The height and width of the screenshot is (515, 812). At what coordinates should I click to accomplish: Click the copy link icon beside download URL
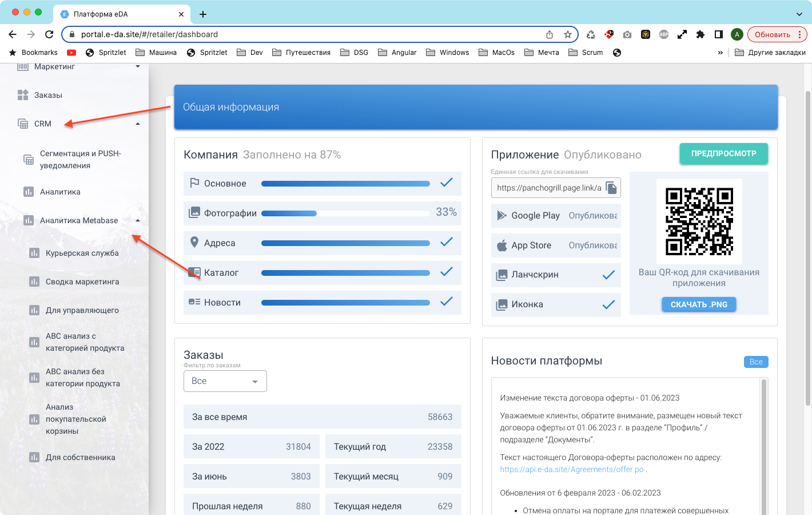[611, 188]
